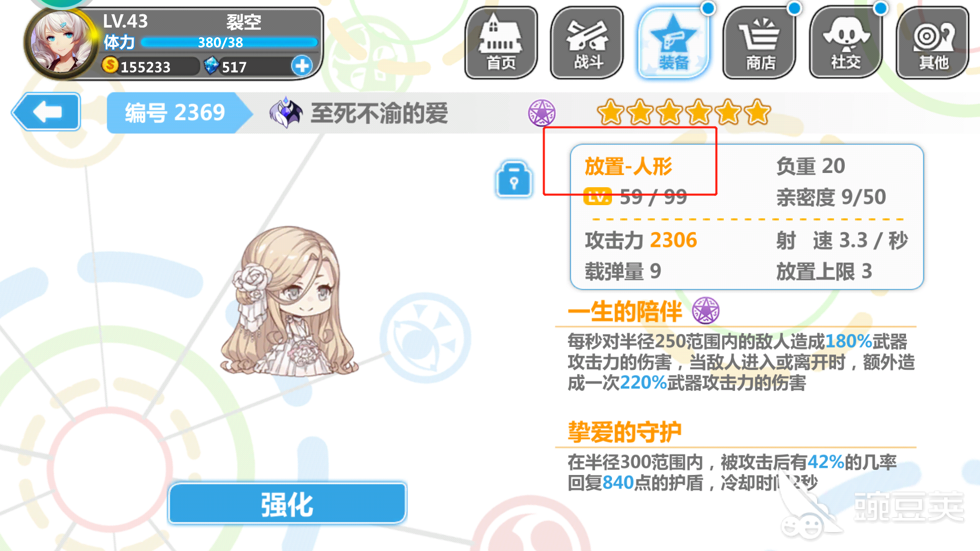
Task: Open the 社交 social icon
Action: click(846, 43)
